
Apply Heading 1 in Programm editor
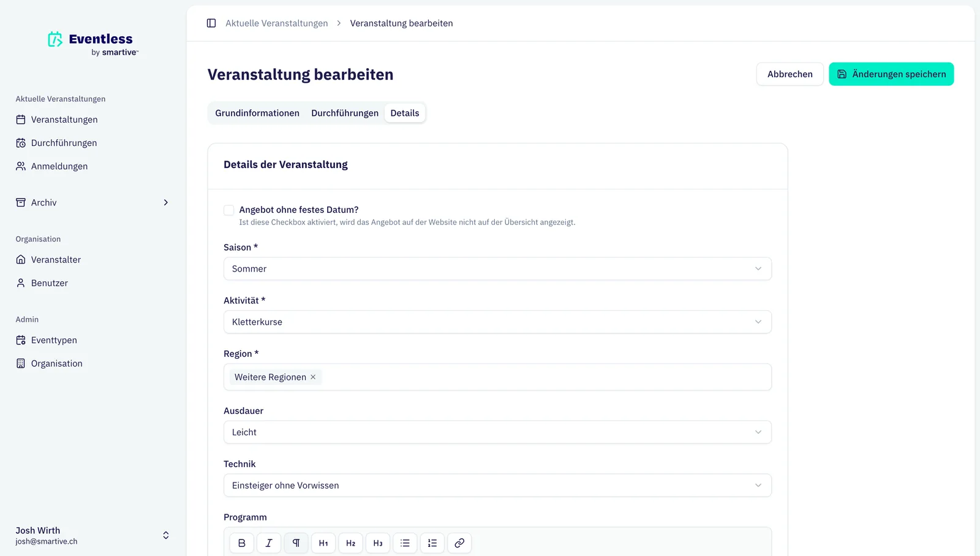coord(323,543)
